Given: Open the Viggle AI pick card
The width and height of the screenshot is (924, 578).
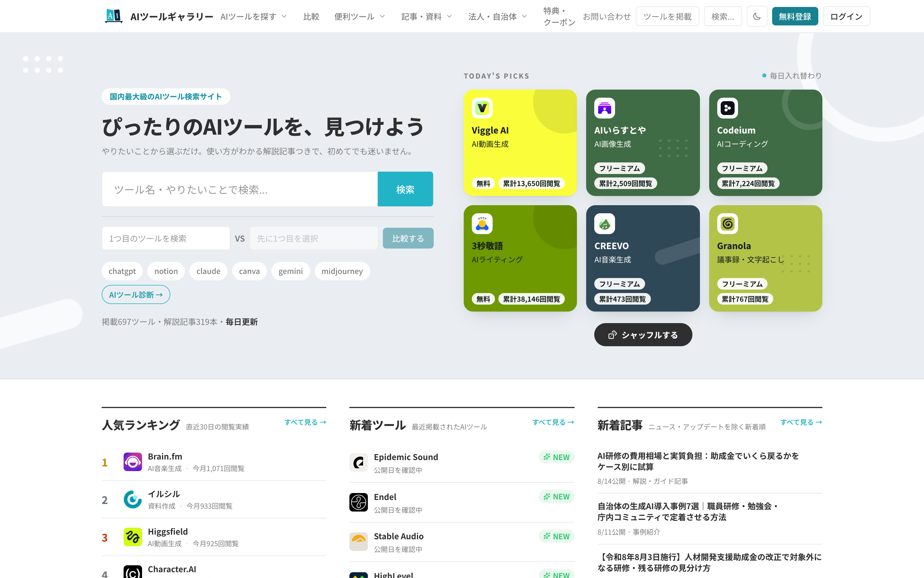Looking at the screenshot, I should pyautogui.click(x=520, y=142).
